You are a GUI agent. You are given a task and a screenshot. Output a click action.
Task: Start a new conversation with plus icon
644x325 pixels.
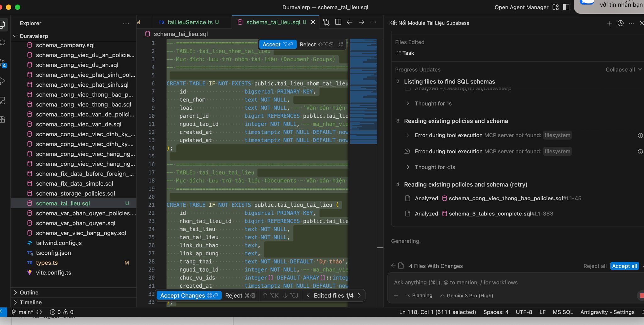pyautogui.click(x=610, y=23)
